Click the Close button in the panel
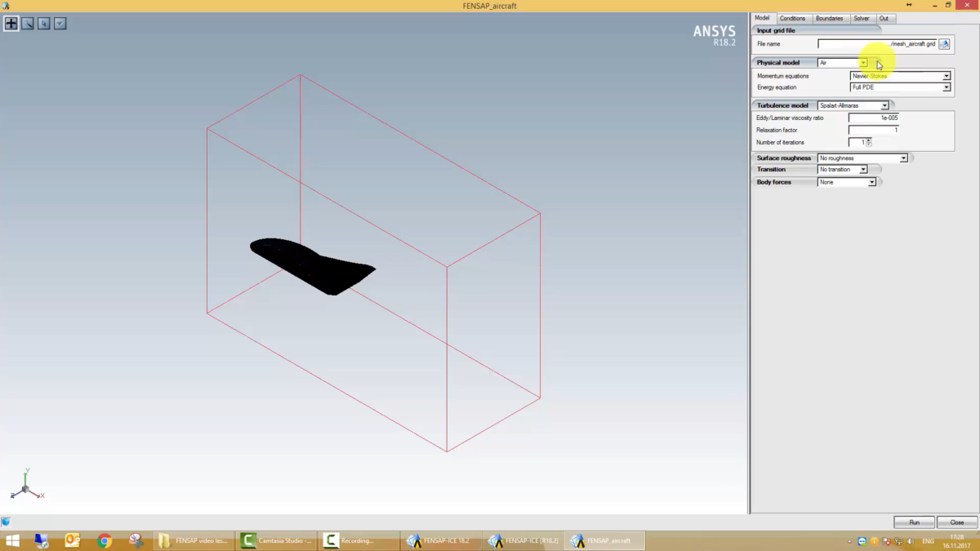This screenshot has height=551, width=980. (956, 522)
